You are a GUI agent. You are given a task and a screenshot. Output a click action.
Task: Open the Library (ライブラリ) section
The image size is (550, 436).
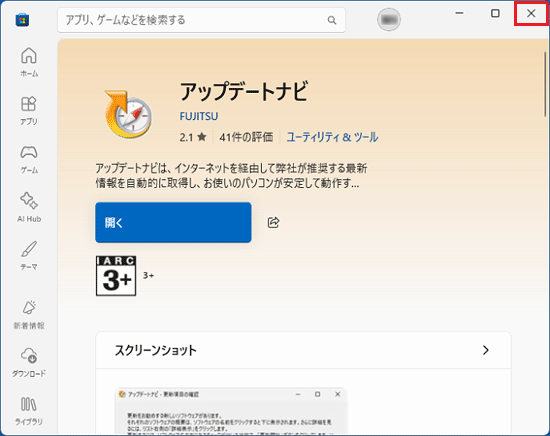29,411
